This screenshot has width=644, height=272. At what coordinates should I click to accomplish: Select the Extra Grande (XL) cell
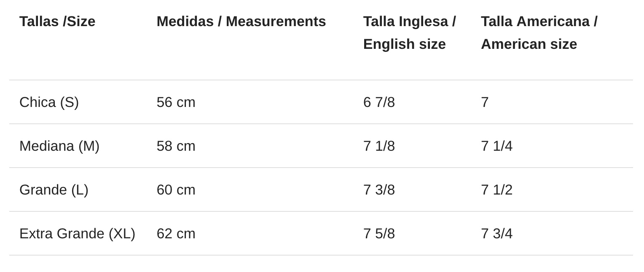(x=77, y=234)
